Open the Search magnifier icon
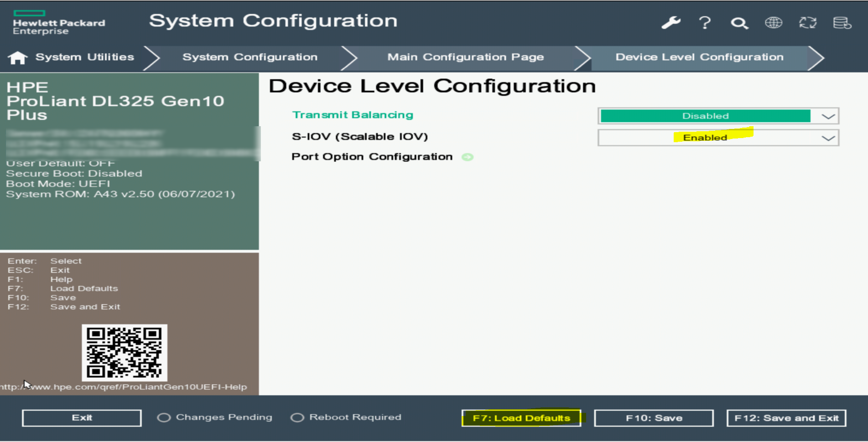This screenshot has width=868, height=442. 739,22
